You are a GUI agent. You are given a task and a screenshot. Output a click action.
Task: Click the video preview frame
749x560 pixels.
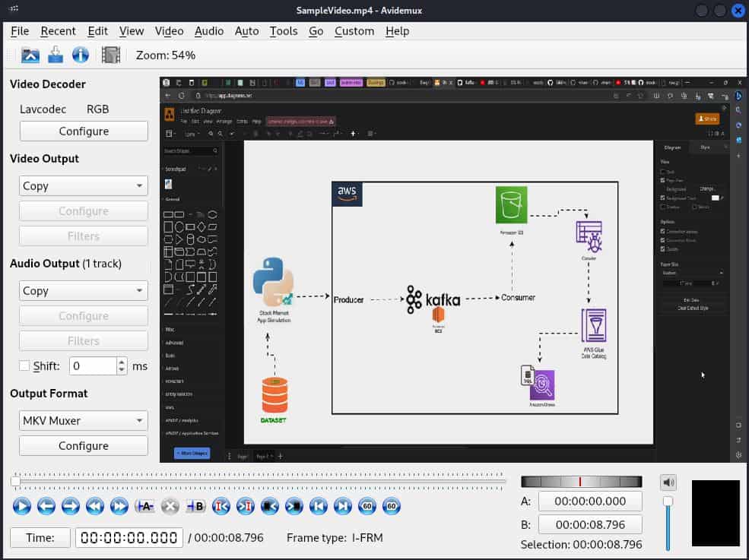[454, 270]
